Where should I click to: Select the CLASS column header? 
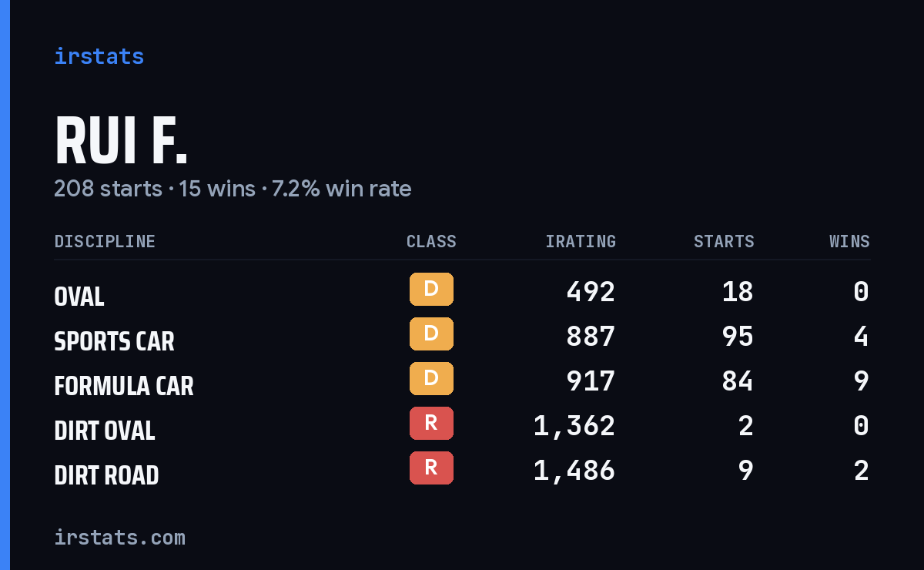[431, 242]
